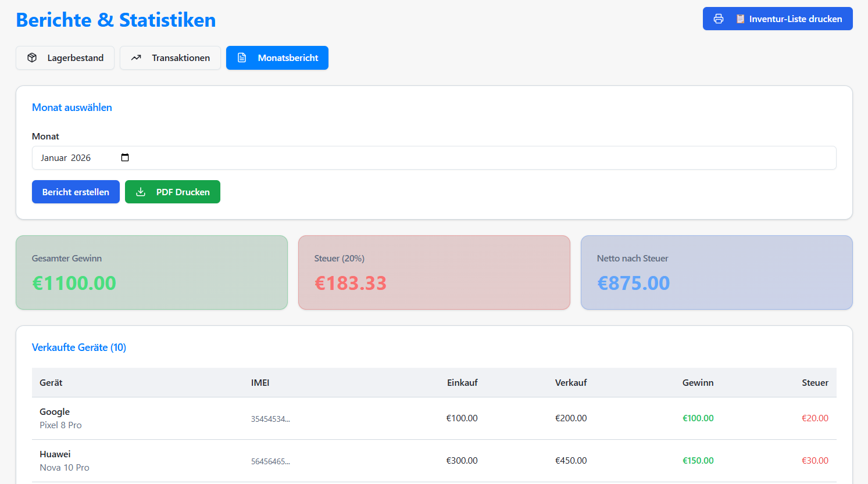Select the Google Pixel 8 Pro device name
The height and width of the screenshot is (484, 868).
60,418
